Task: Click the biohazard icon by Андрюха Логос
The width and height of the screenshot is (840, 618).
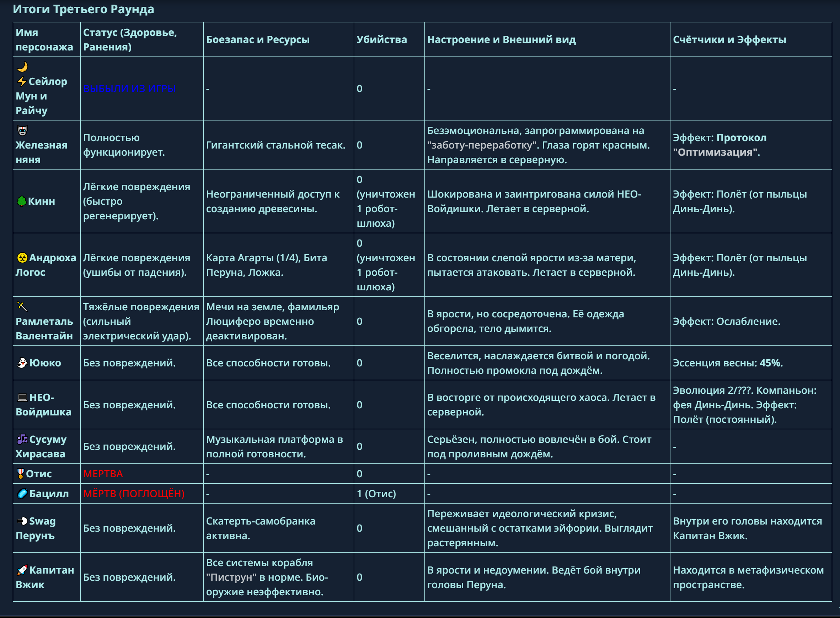Action: [x=22, y=258]
